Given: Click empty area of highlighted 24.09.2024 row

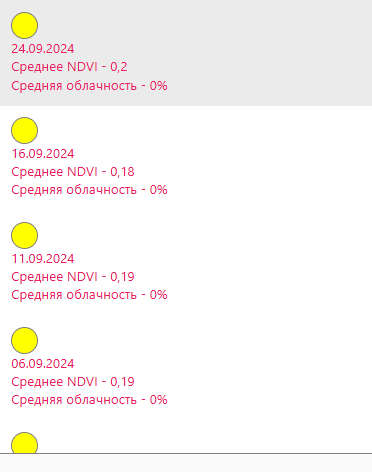Looking at the screenshot, I should coord(267,53).
